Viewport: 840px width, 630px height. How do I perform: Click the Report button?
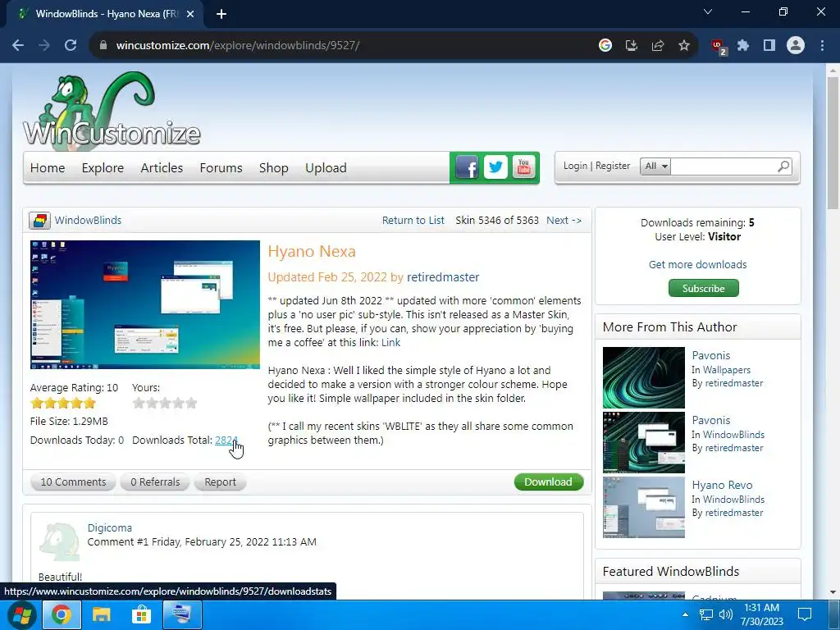[x=220, y=482]
